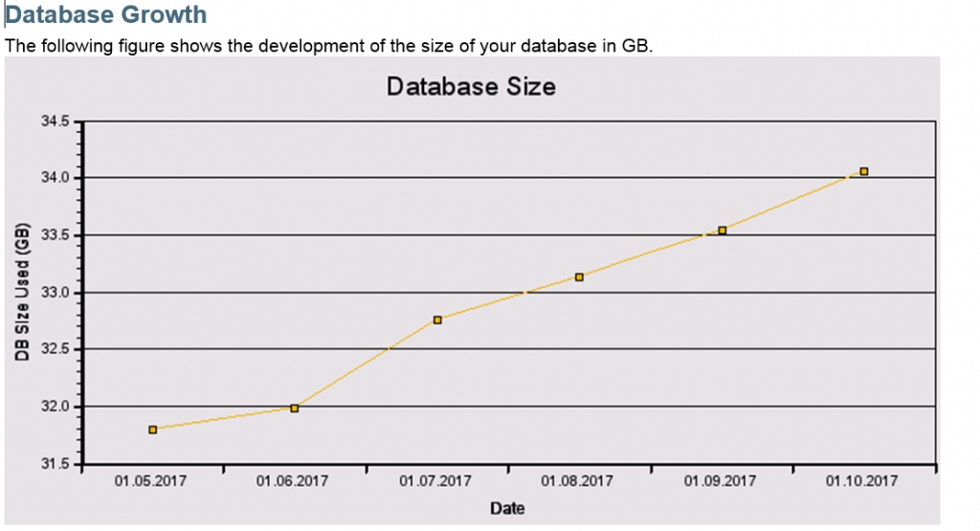Screen dimensions: 980x531
Task: Click the DB Size Used (GB) axis label
Action: coord(23,292)
